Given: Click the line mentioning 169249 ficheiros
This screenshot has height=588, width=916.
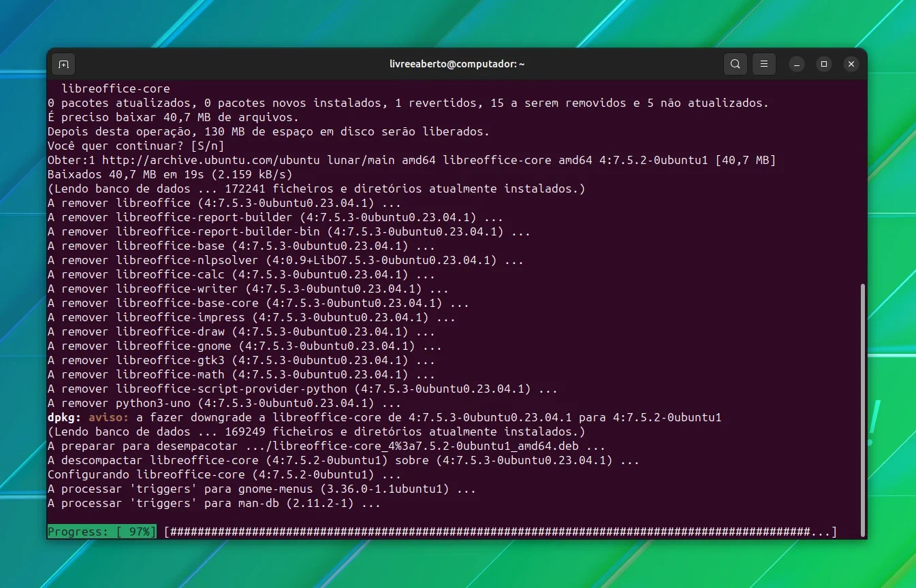Looking at the screenshot, I should point(317,431).
